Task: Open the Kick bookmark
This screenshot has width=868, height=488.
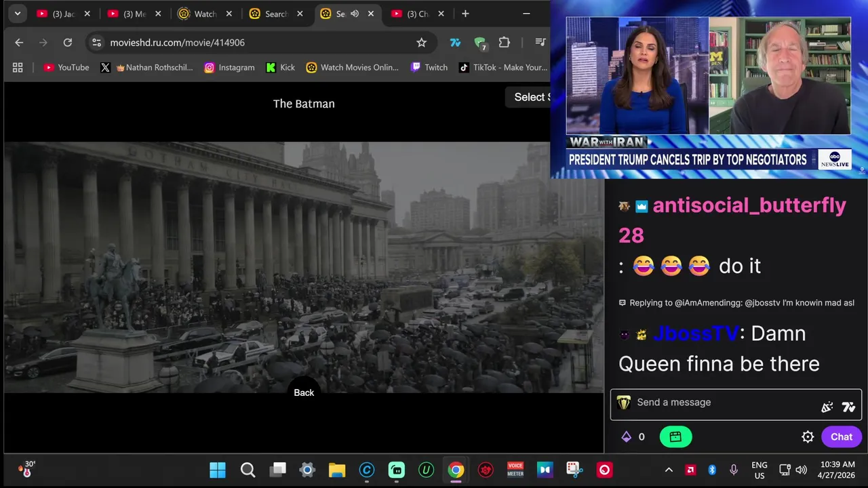Action: (x=281, y=67)
